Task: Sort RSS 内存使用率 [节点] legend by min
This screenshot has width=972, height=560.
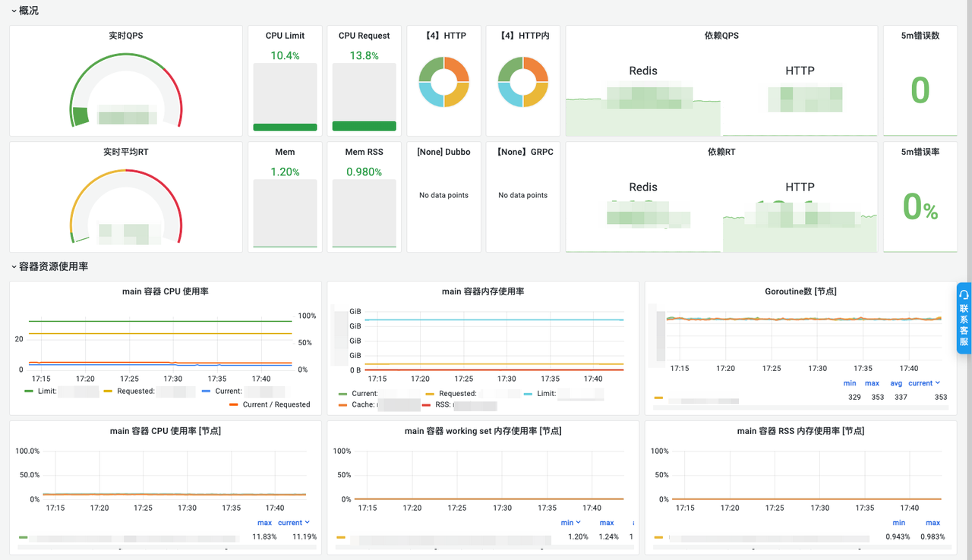Action: pos(899,523)
